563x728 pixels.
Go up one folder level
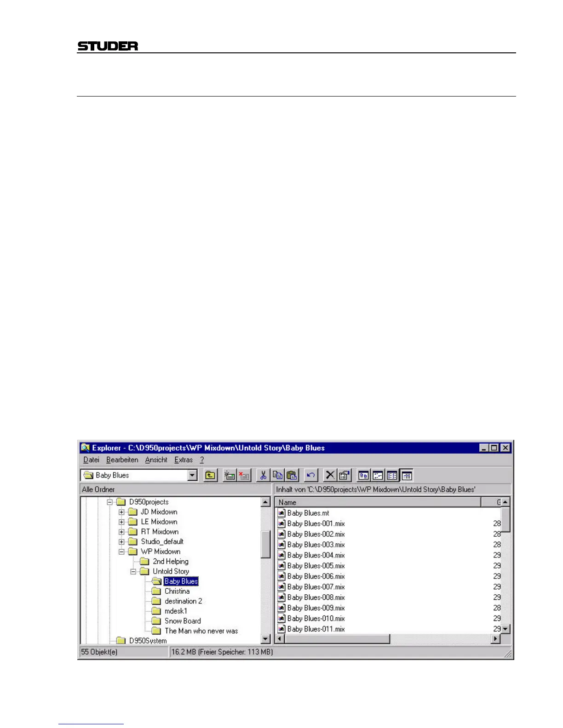[x=210, y=475]
